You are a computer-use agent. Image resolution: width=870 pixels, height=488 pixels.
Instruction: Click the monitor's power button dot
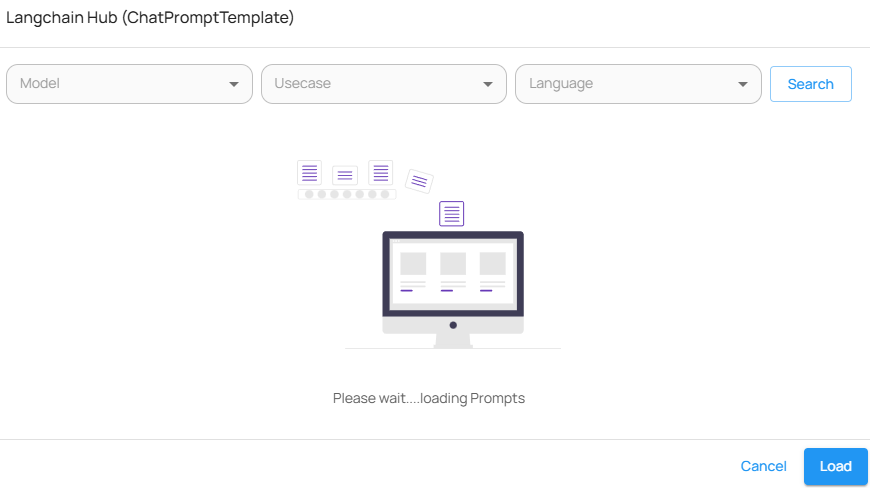[453, 325]
